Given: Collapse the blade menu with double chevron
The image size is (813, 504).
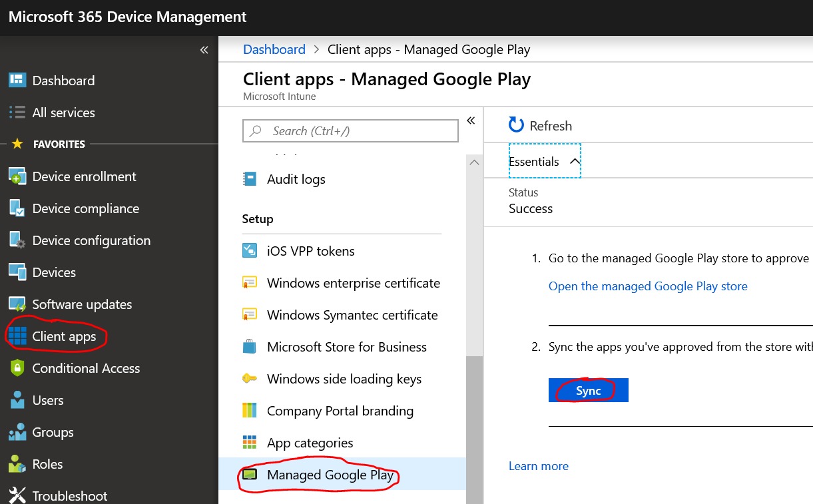Looking at the screenshot, I should coord(471,120).
